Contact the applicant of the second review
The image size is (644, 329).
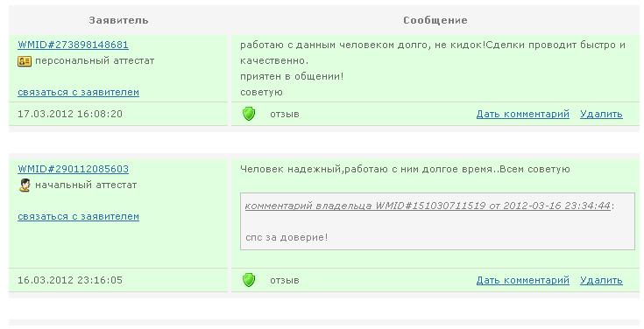[79, 216]
